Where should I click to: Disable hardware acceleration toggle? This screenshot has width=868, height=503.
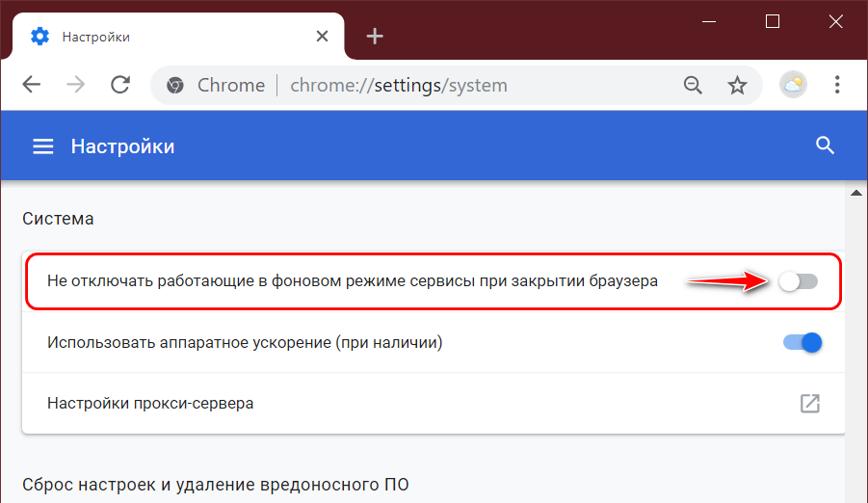click(802, 342)
